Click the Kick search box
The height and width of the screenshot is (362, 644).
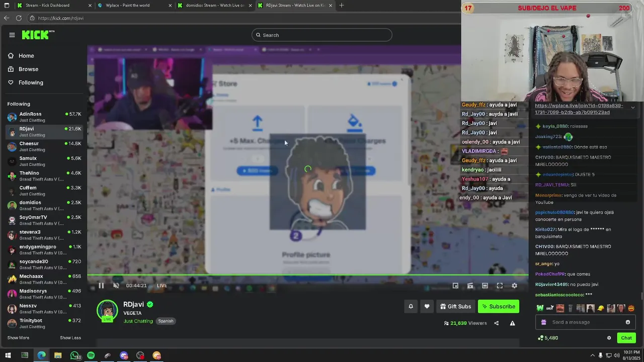point(322,35)
